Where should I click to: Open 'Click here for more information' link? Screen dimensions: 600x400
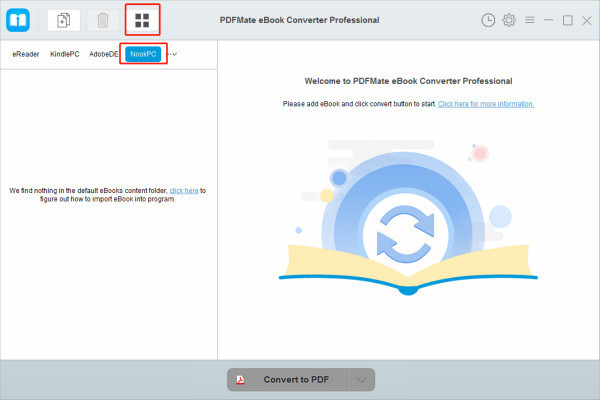tap(486, 104)
